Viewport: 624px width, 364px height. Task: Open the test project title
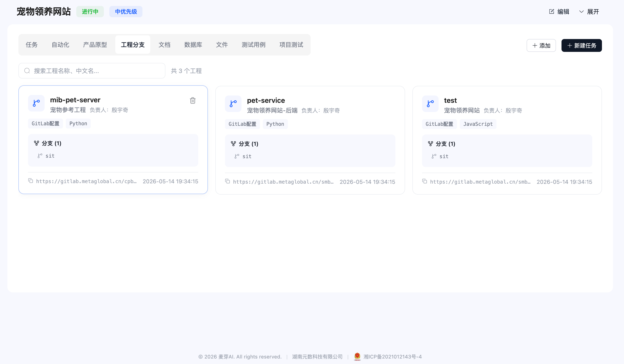tap(450, 100)
